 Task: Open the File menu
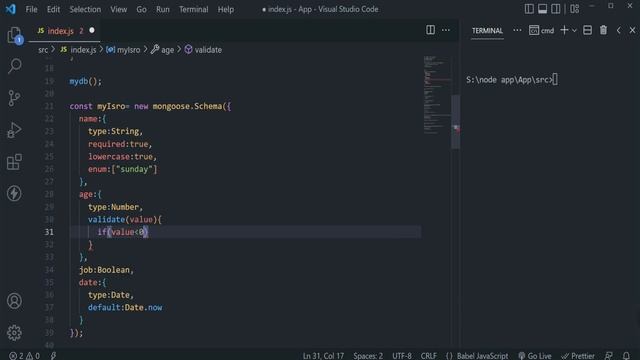click(x=31, y=9)
